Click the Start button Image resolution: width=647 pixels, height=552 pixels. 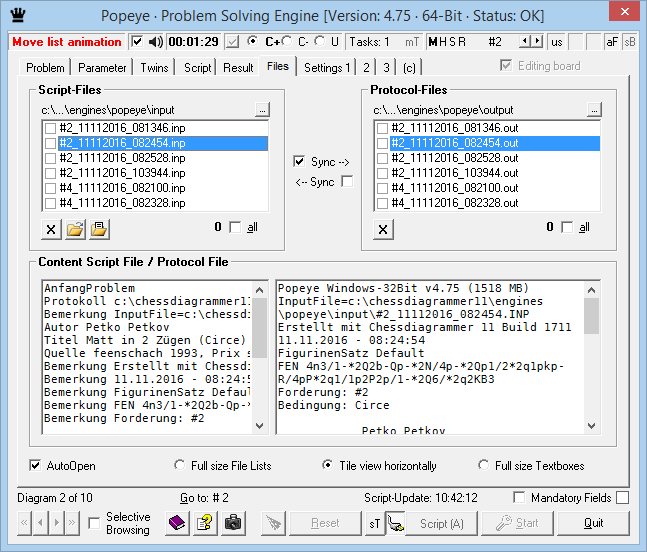click(517, 523)
